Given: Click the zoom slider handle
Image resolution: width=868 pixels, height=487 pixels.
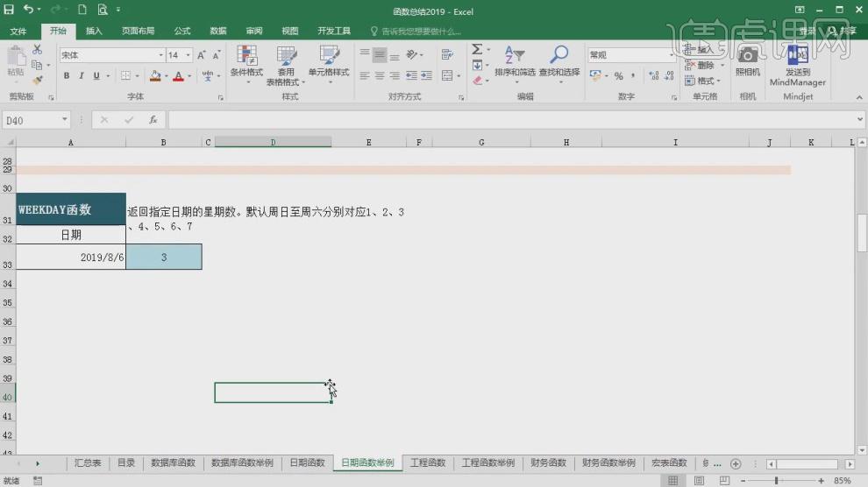Looking at the screenshot, I should (777, 480).
